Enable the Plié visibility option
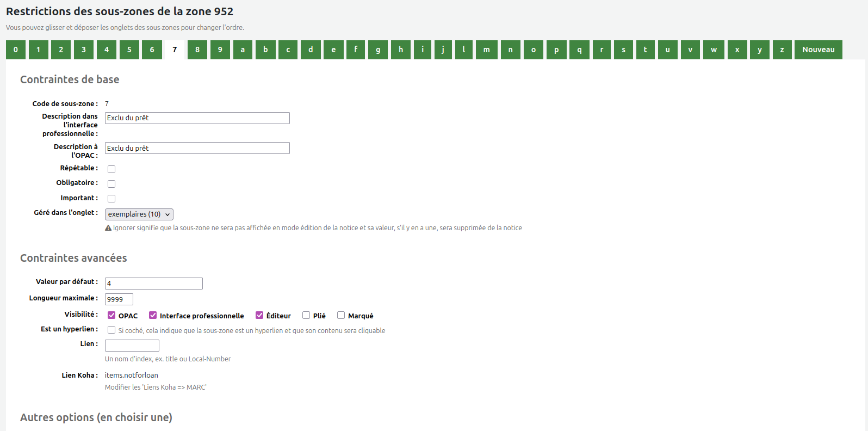 coord(306,315)
